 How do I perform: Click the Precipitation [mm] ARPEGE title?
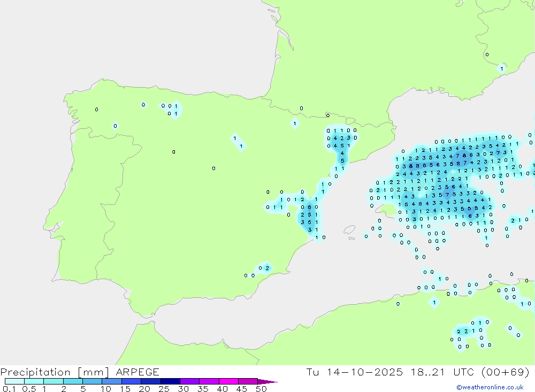click(x=80, y=372)
